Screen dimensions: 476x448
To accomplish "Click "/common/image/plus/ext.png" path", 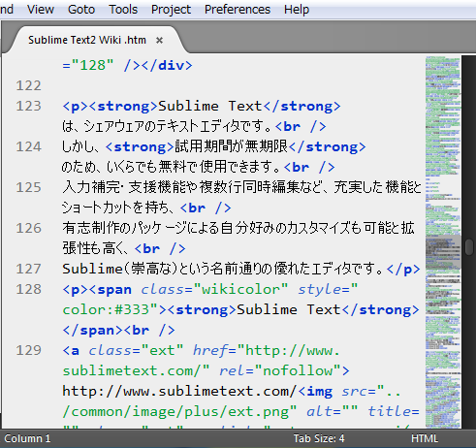I will click(x=179, y=411).
